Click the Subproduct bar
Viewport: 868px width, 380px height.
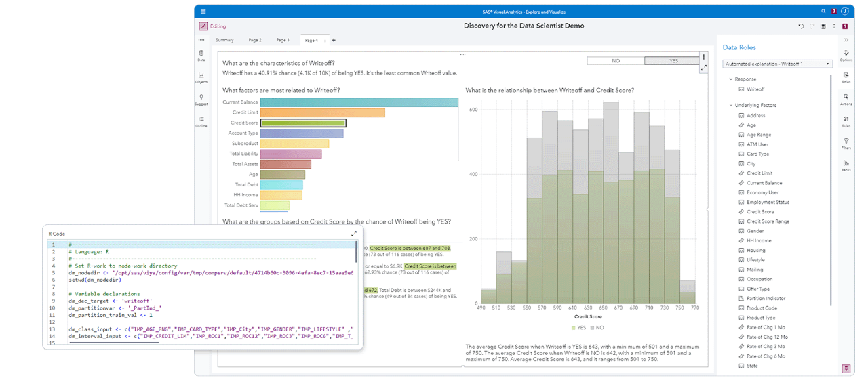tap(295, 144)
